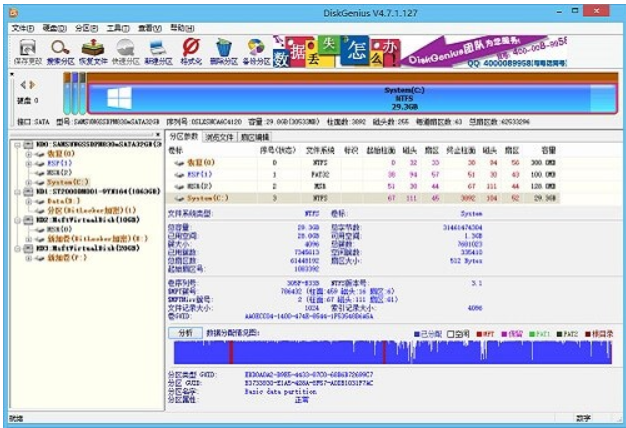Select MSR(0) under HD2 in the tree
This screenshot has width=626, height=428.
click(x=59, y=230)
